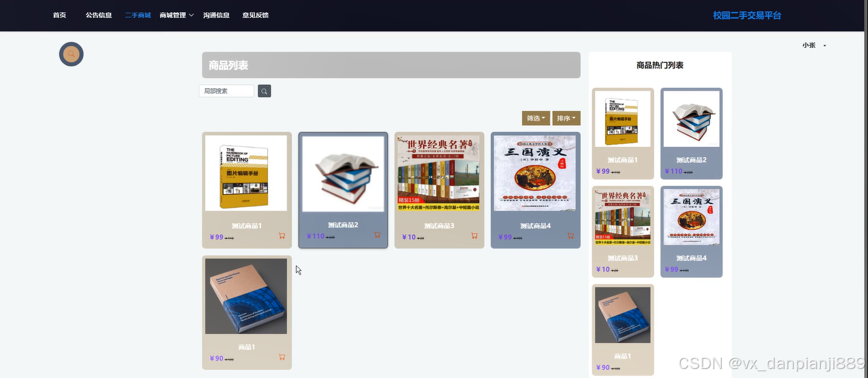Open 测试商品3 世界经典名著 image in list
The height and width of the screenshot is (378, 868).
pos(438,173)
